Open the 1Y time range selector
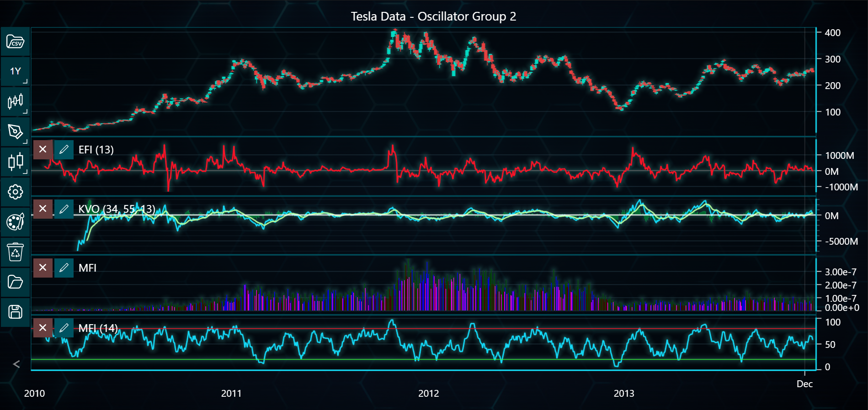Viewport: 868px width, 410px height. (x=15, y=72)
